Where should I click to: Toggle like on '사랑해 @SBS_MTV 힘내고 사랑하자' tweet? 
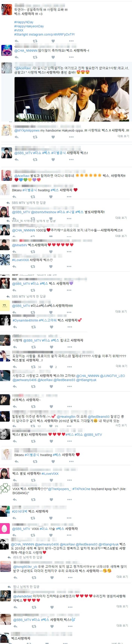(x=51, y=347)
